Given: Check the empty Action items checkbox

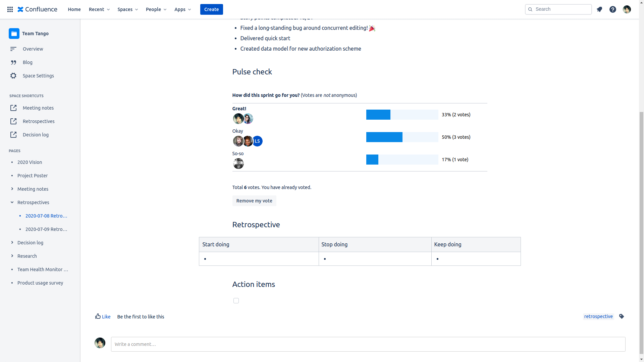Looking at the screenshot, I should pos(236,301).
